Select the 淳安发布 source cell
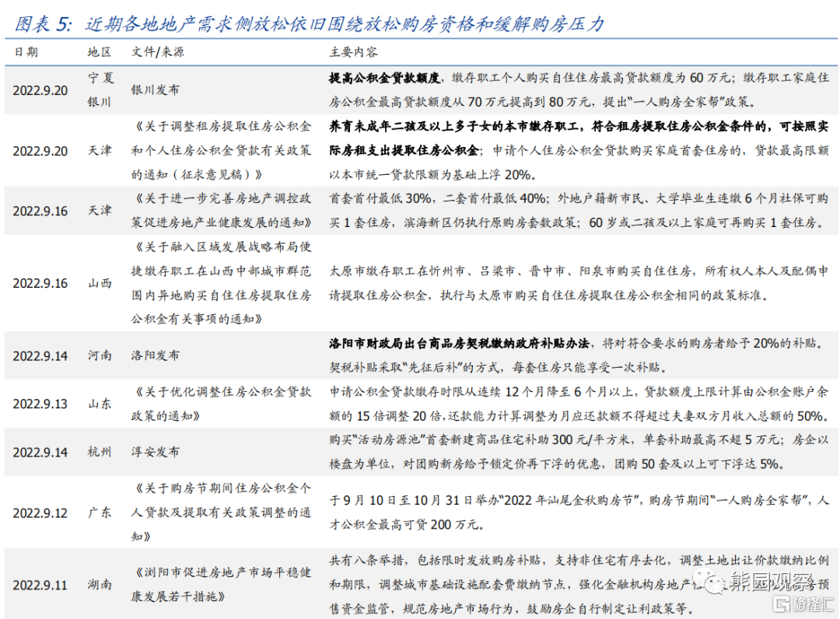The image size is (840, 619). point(156,452)
